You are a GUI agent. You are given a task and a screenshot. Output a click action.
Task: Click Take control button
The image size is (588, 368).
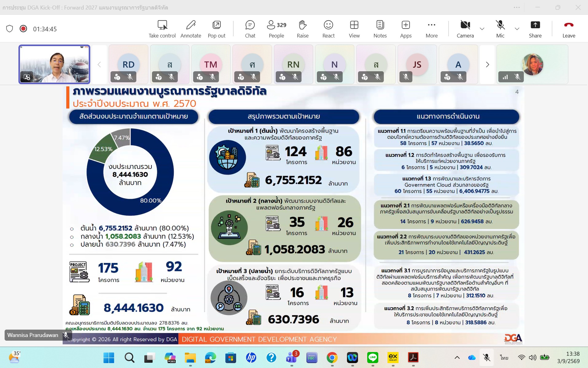[162, 29]
